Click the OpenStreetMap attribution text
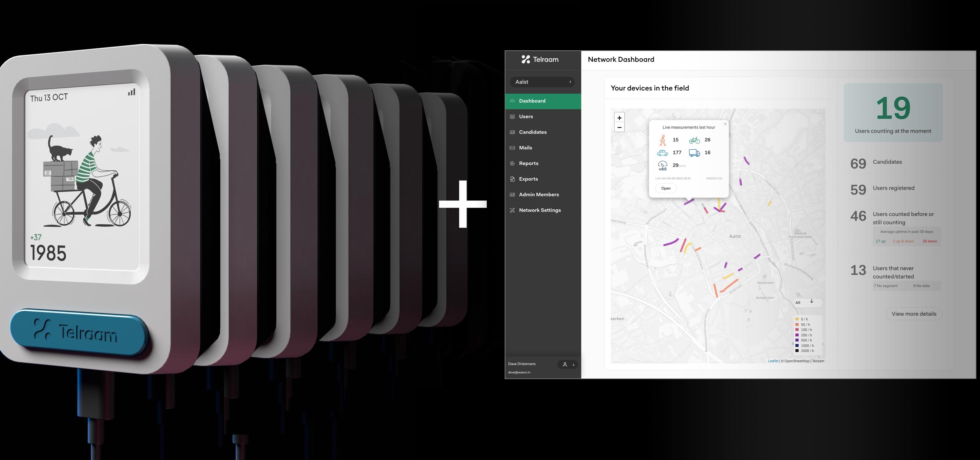Viewport: 980px width, 460px height. 795,361
